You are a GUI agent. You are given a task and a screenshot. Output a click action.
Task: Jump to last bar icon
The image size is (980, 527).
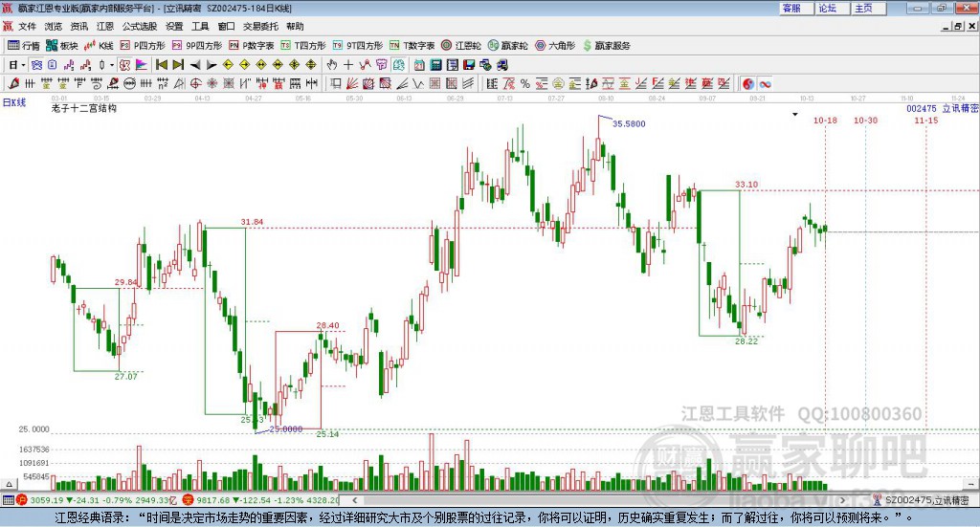pos(178,65)
